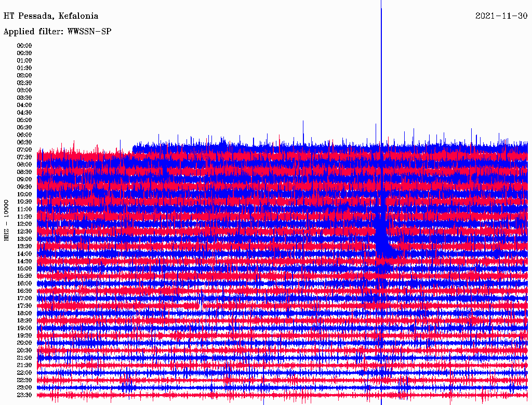The height and width of the screenshot is (405, 532).
Task: Click the 16:00 time label
Action: click(24, 283)
